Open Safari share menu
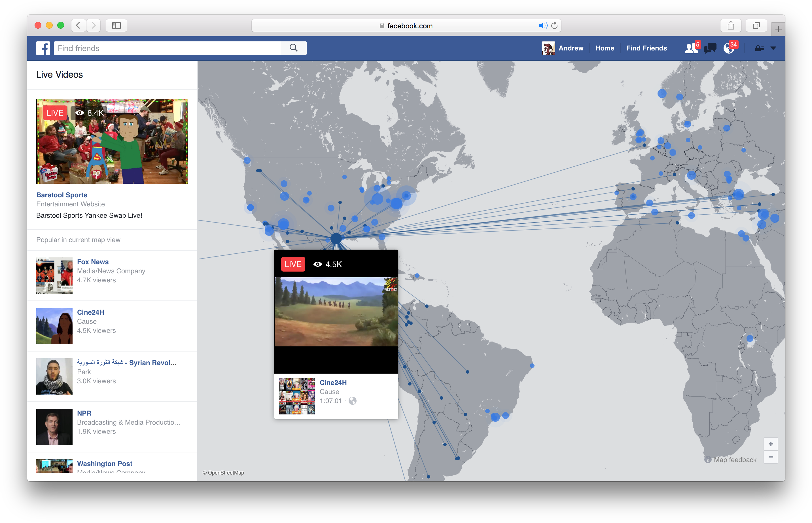 (731, 26)
